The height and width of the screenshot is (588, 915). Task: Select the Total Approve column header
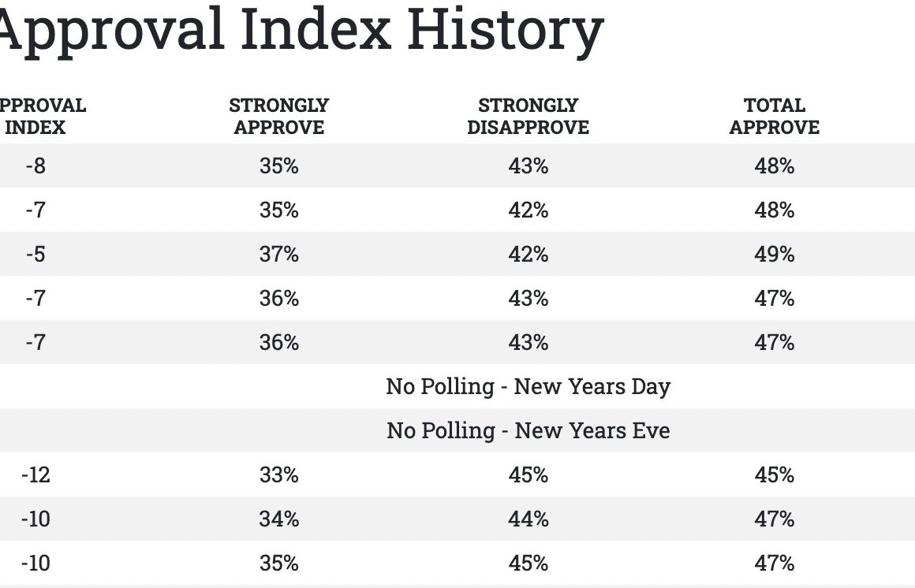pos(774,116)
